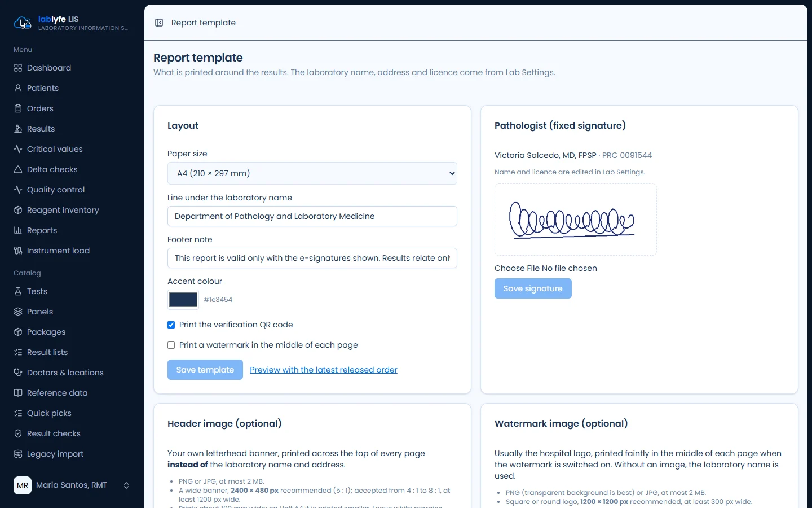The height and width of the screenshot is (508, 812).
Task: Click the pathologist licence text PRC 0091544
Action: [x=627, y=155]
